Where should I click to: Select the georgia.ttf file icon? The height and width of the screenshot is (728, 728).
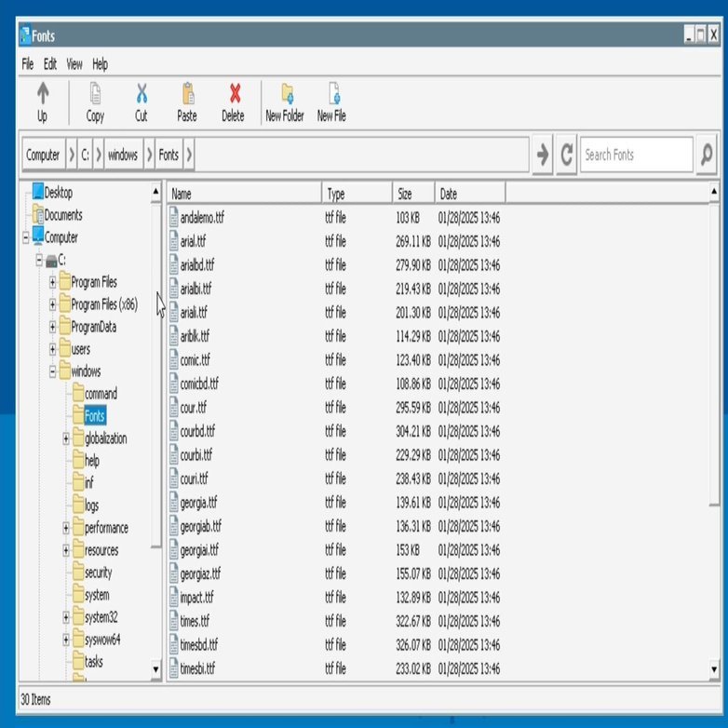coord(174,503)
